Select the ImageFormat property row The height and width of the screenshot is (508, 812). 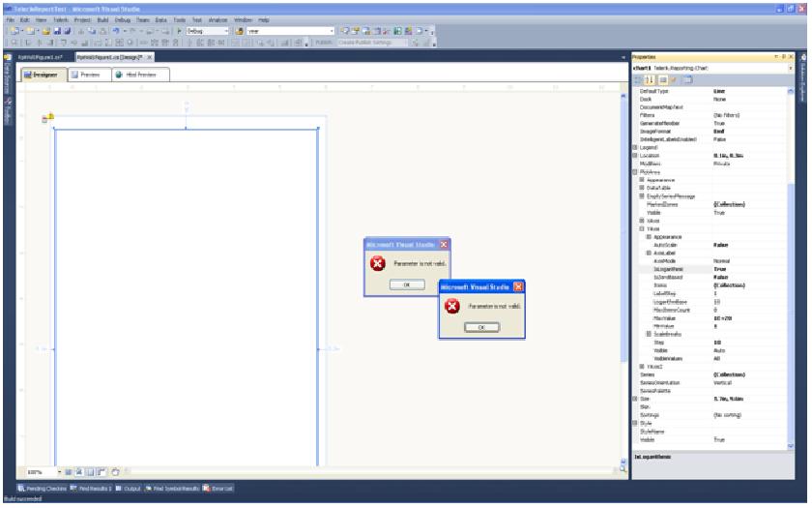click(x=712, y=132)
